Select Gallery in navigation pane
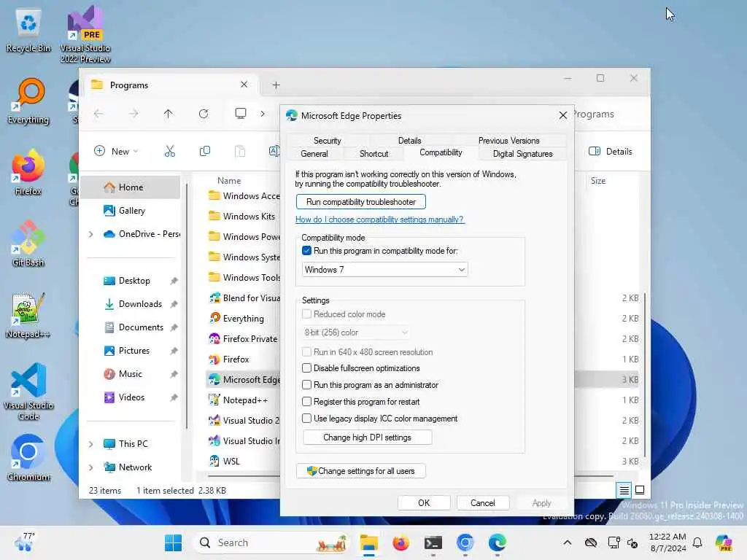The image size is (747, 560). pyautogui.click(x=131, y=211)
